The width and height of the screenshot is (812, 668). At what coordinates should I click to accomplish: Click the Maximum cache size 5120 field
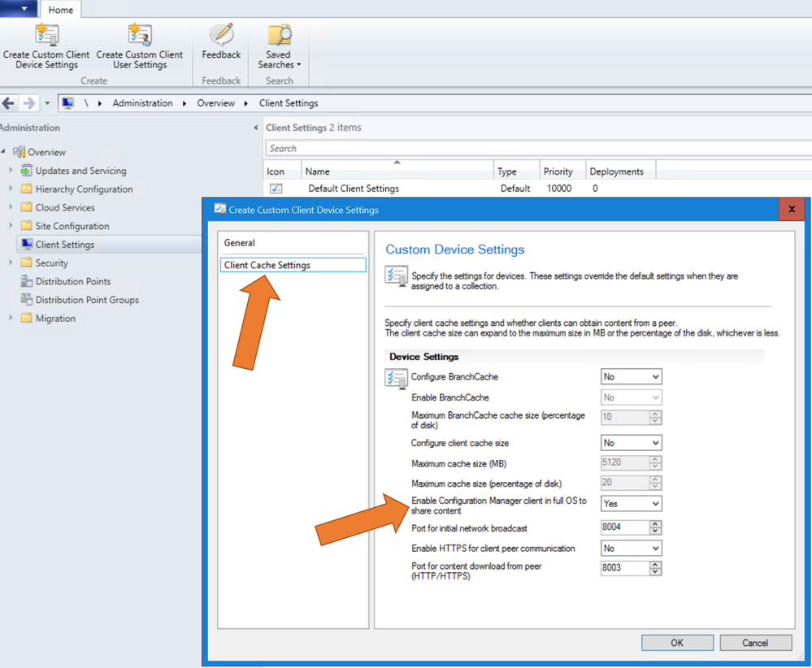tap(624, 462)
